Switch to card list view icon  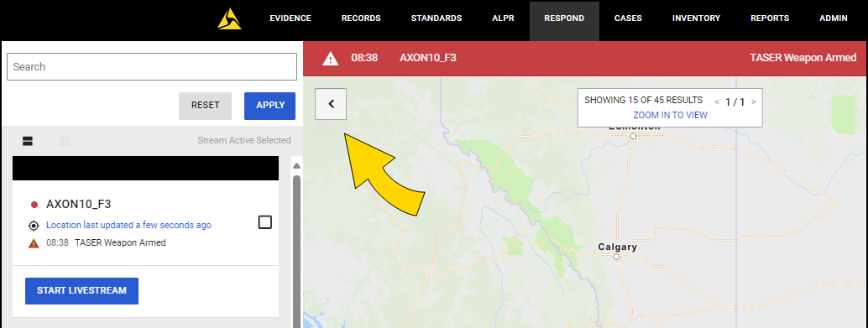(28, 141)
